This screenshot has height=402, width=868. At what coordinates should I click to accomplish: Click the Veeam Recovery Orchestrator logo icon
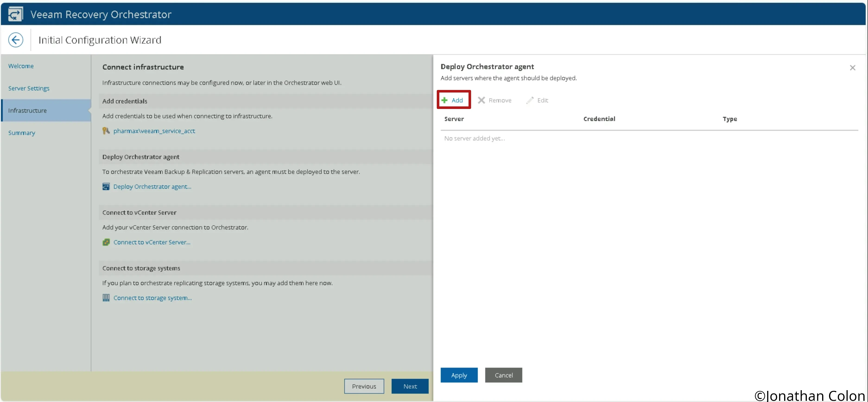16,14
